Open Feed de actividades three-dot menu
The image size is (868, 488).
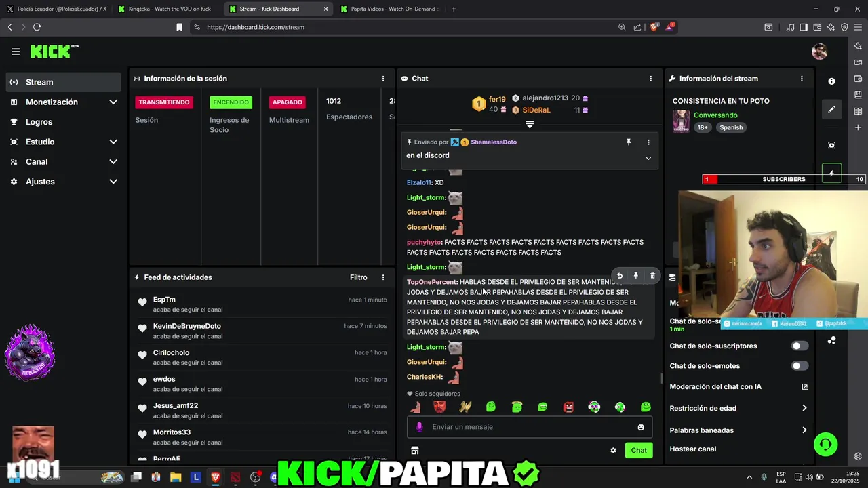[x=383, y=277]
